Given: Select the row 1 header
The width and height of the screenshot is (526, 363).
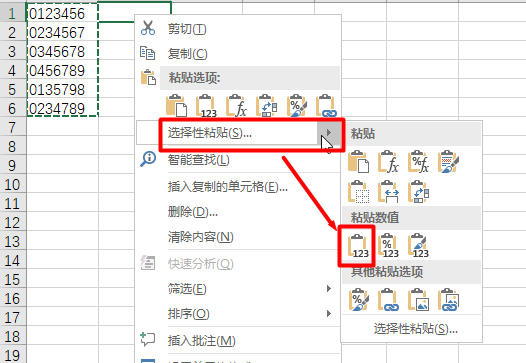Looking at the screenshot, I should [x=13, y=13].
